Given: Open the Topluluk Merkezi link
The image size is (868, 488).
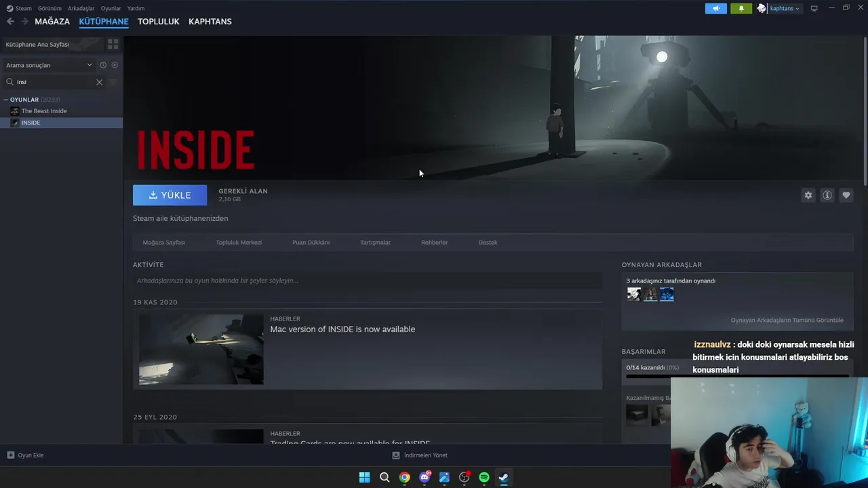Looking at the screenshot, I should coord(239,243).
